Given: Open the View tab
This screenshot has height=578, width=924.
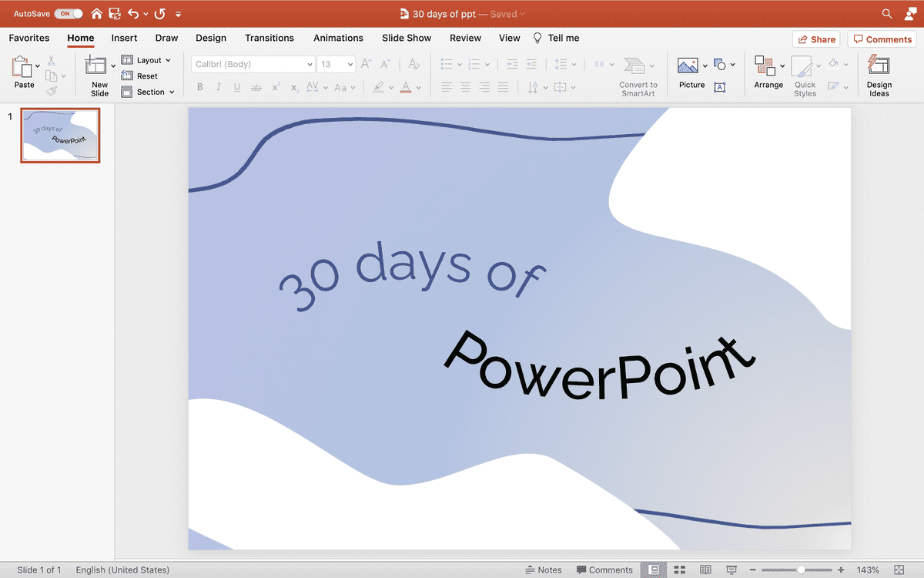Looking at the screenshot, I should 509,38.
